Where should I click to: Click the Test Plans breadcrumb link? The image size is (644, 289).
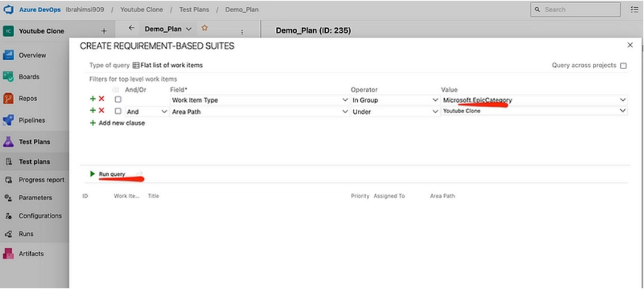click(194, 10)
